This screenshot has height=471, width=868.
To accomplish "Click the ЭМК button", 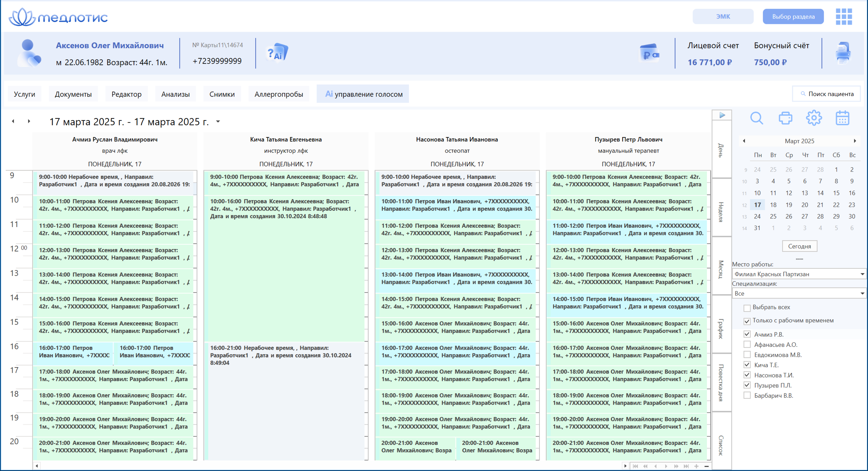I will 723,16.
